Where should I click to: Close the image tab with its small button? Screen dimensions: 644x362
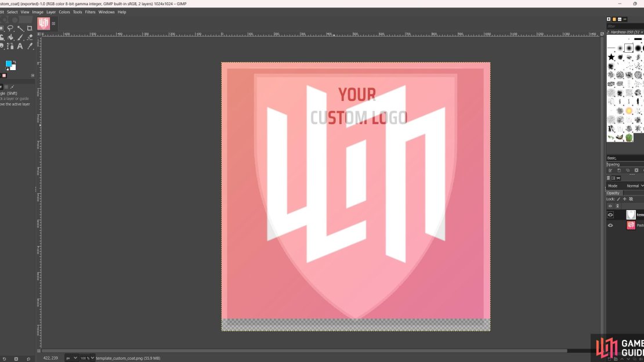(x=53, y=23)
